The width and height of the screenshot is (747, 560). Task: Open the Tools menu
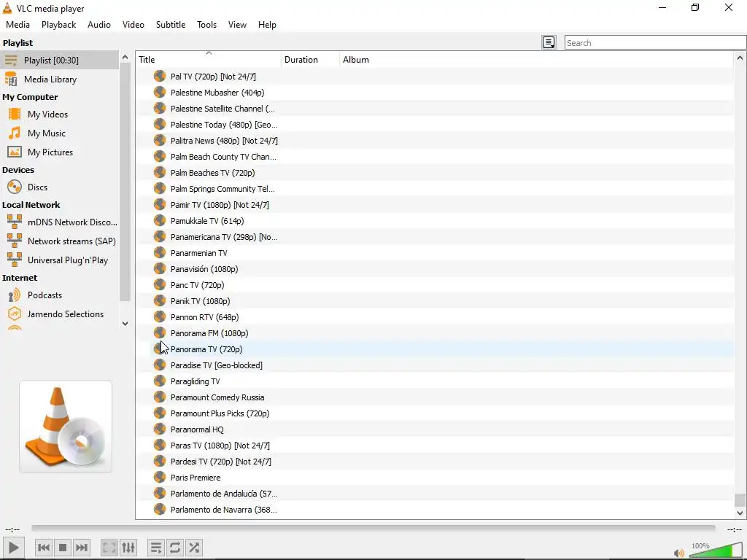pyautogui.click(x=206, y=25)
